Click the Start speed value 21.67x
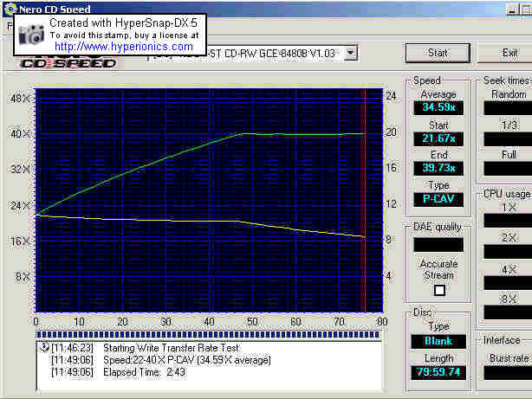Image resolution: width=532 pixels, height=399 pixels. [x=438, y=138]
